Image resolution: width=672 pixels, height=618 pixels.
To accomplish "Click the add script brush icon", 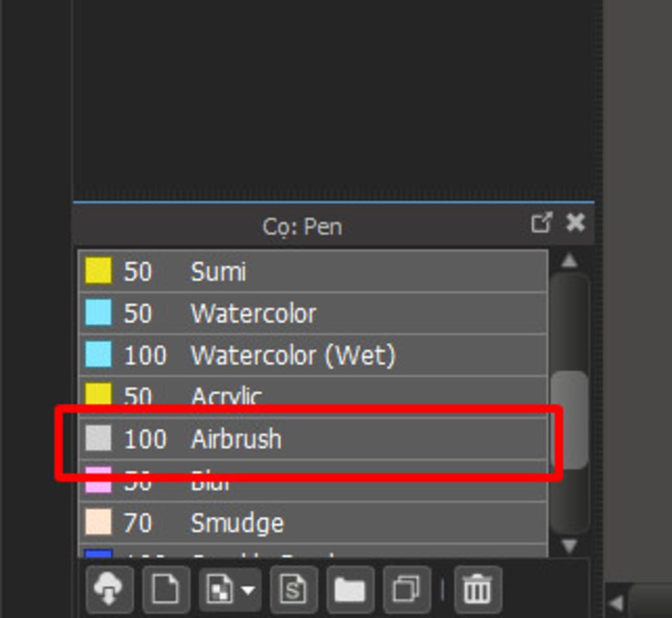I will pos(293,589).
